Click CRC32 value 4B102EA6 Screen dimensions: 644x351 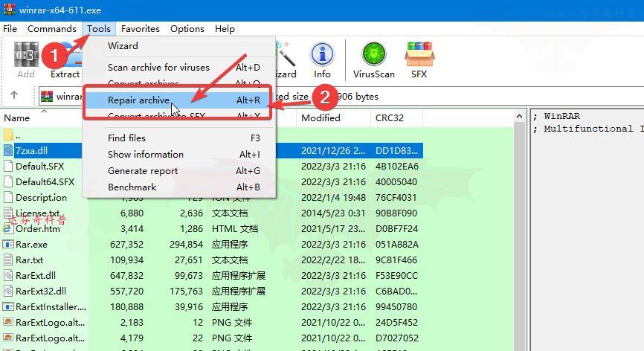397,167
